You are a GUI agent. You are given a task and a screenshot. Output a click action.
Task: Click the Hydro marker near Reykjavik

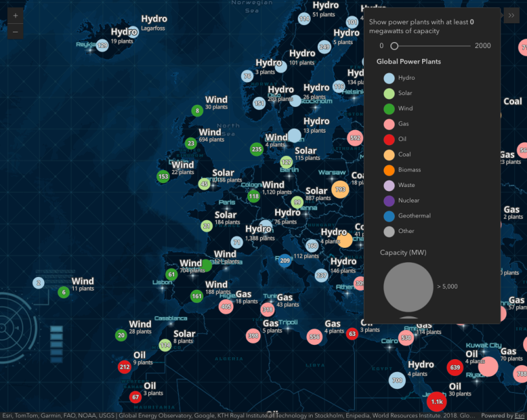[102, 45]
